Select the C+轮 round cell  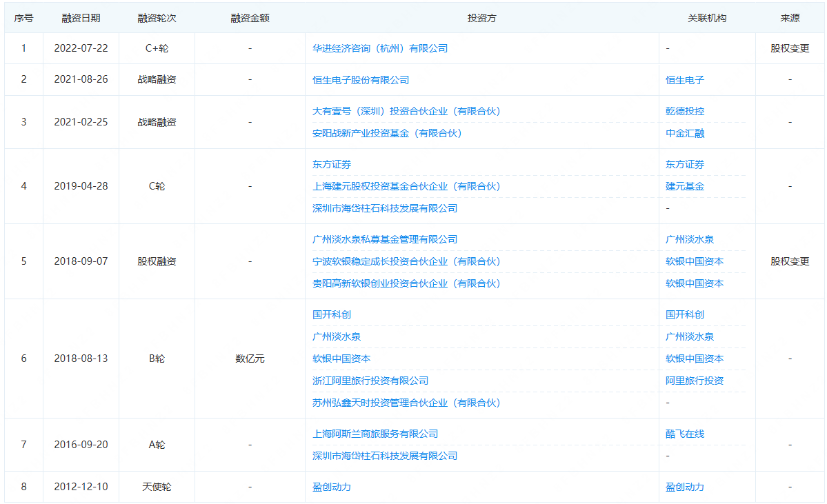[x=157, y=48]
